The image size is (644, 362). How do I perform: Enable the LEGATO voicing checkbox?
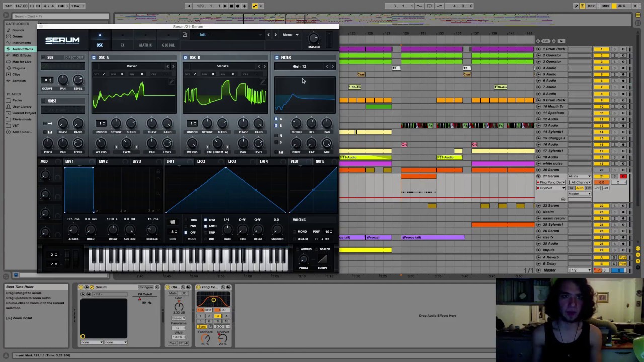click(294, 239)
